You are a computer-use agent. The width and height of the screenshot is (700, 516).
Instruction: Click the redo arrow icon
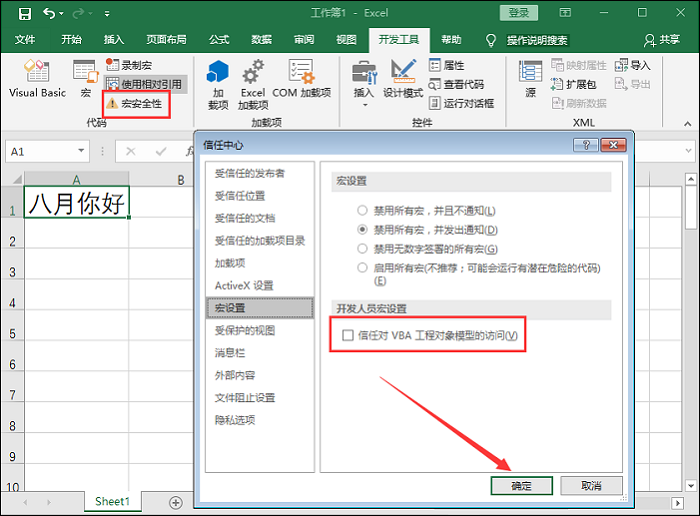coord(78,13)
